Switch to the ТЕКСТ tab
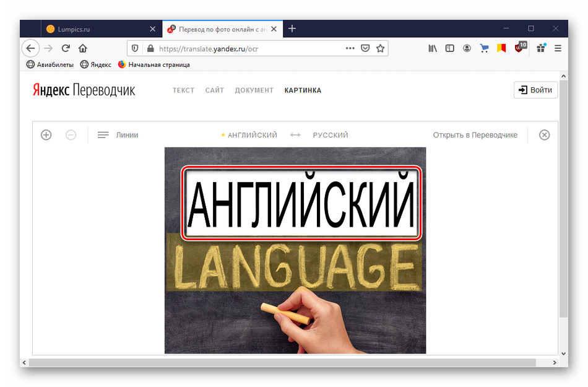The height and width of the screenshot is (387, 588). (x=183, y=90)
